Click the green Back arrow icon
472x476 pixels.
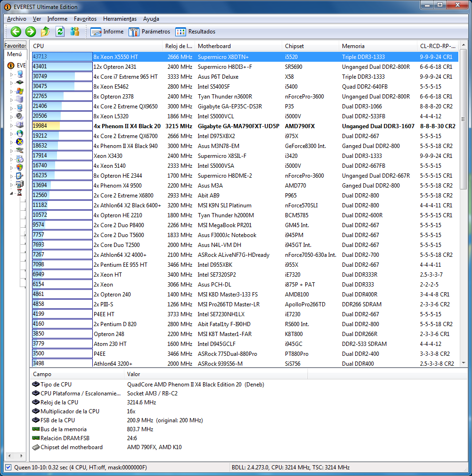pyautogui.click(x=16, y=32)
